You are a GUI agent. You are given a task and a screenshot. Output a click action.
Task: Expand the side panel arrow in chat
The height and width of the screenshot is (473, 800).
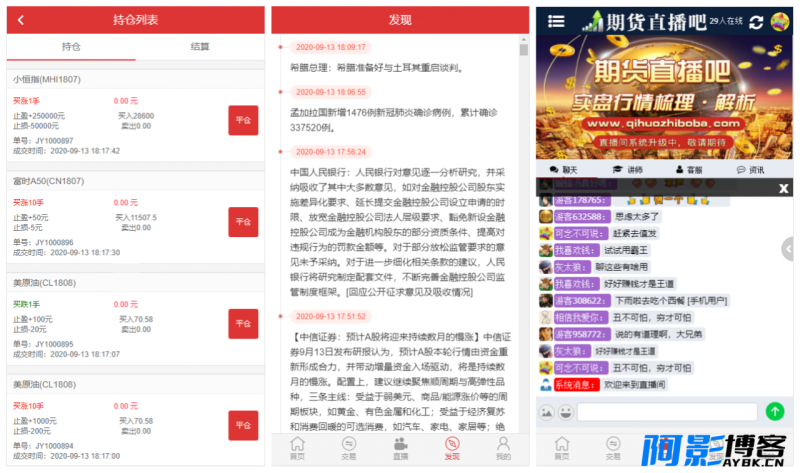coord(788,249)
